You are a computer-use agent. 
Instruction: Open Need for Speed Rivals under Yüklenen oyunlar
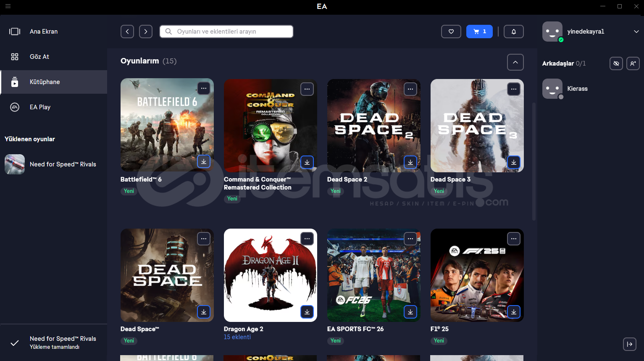click(x=53, y=164)
